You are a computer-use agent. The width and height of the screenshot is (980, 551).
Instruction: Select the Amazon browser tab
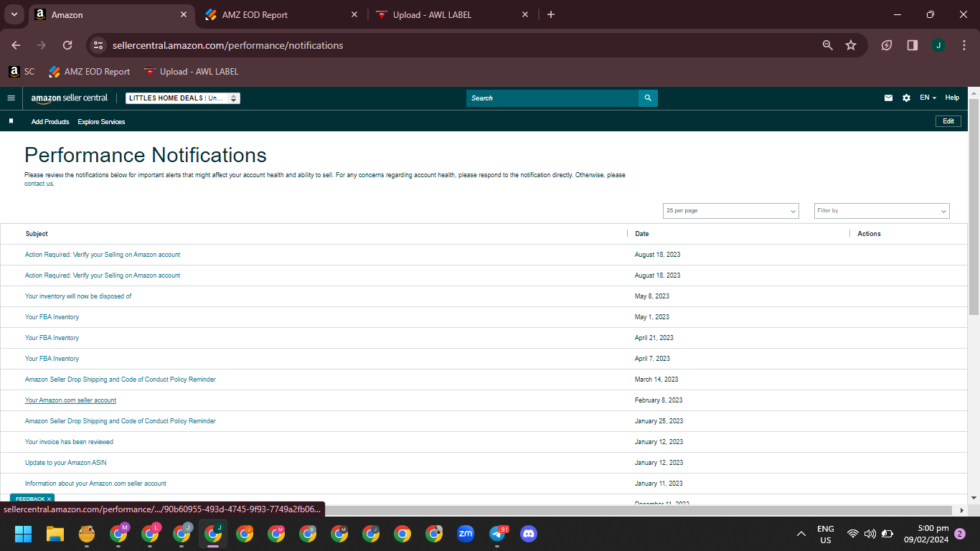pyautogui.click(x=111, y=14)
